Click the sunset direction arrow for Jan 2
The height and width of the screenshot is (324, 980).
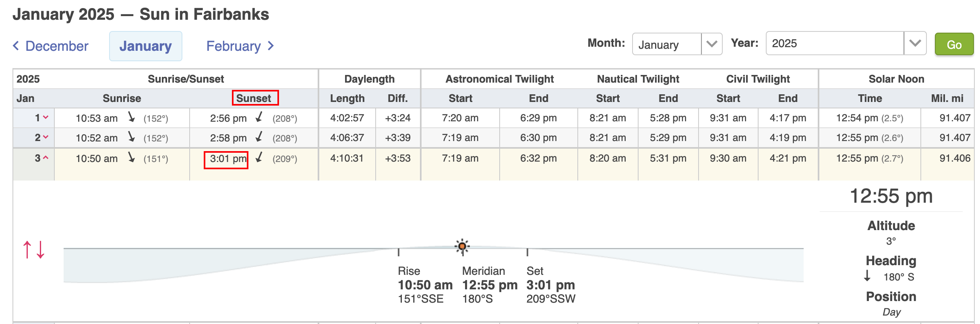tap(259, 137)
